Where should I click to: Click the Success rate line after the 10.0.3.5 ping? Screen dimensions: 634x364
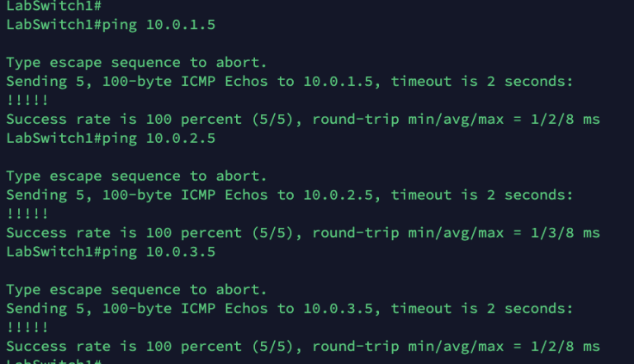pos(302,347)
